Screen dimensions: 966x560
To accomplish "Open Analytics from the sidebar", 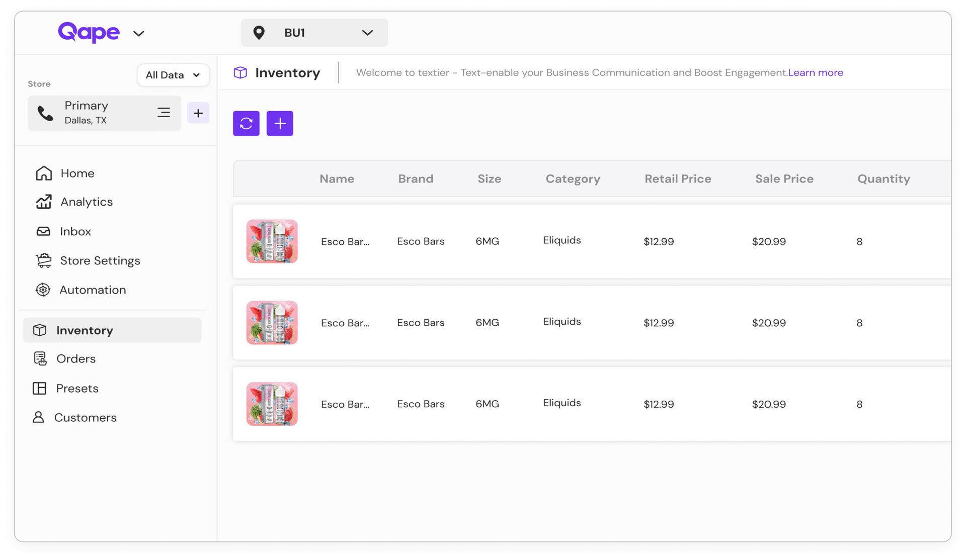I will point(86,202).
